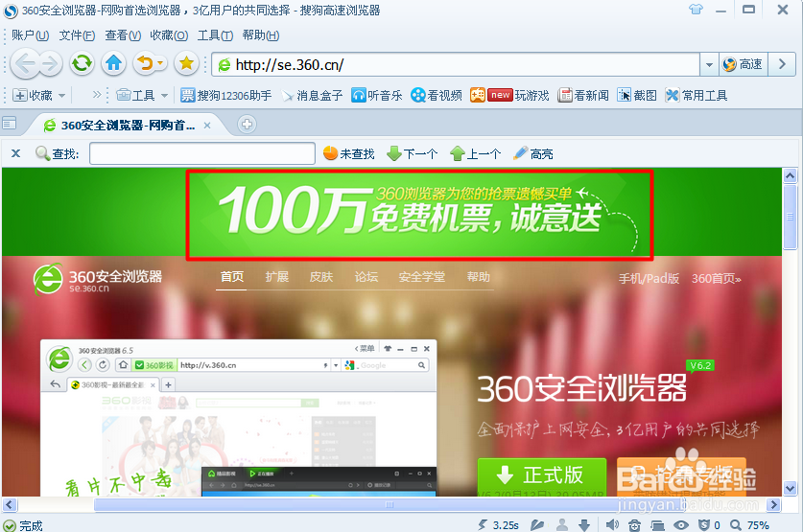Click the browser back arrow button

click(25, 64)
